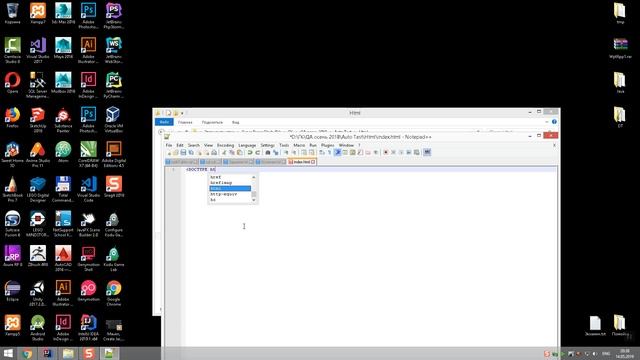The height and width of the screenshot is (360, 640).
Task: Open Snagit from the taskbar
Action: click(x=89, y=353)
